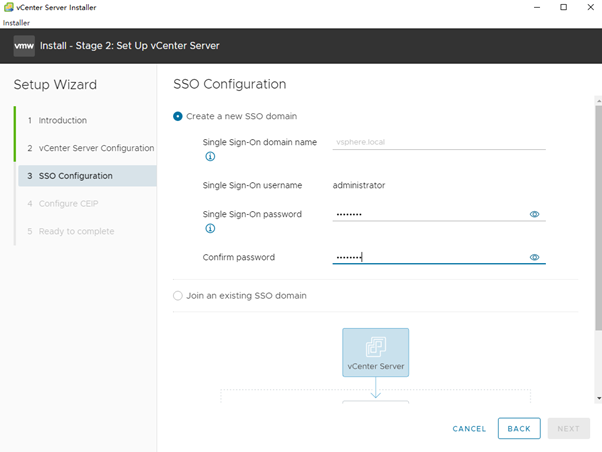Click vCenter Server Installer title bar icon

(x=8, y=7)
